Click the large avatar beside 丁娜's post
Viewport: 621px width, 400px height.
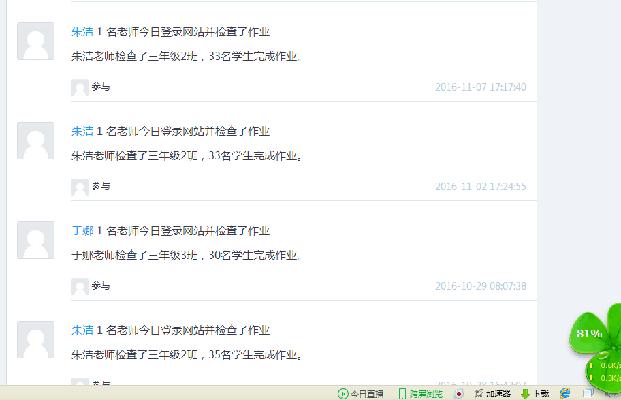[35, 240]
